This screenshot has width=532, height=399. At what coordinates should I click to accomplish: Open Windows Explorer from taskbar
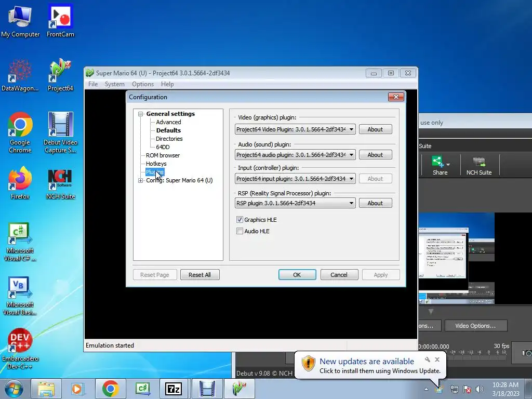pos(46,389)
